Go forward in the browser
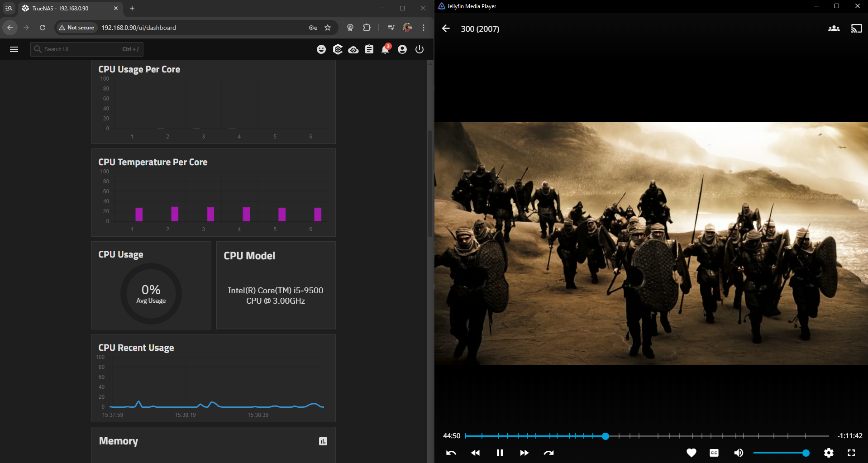 point(26,28)
